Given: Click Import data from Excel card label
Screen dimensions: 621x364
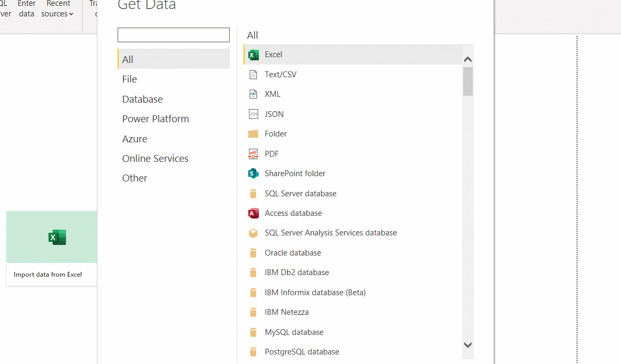Looking at the screenshot, I should [x=48, y=275].
